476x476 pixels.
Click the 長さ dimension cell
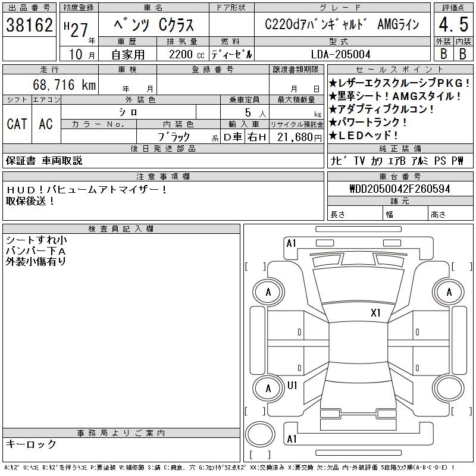[x=355, y=214]
